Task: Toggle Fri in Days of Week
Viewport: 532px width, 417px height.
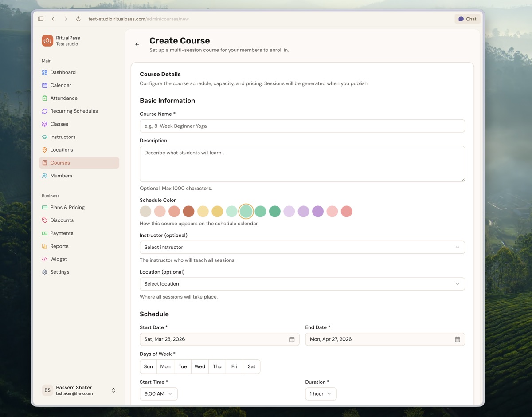Action: (x=234, y=366)
